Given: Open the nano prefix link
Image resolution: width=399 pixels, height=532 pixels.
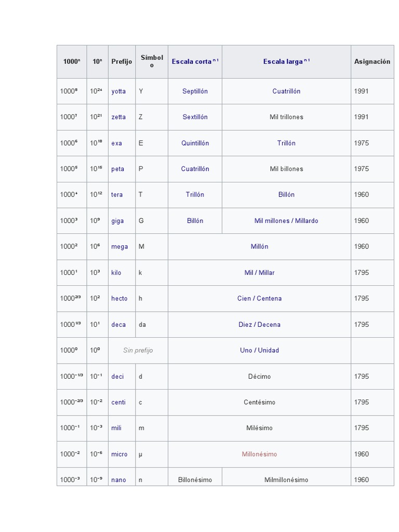Looking at the screenshot, I should tap(118, 480).
